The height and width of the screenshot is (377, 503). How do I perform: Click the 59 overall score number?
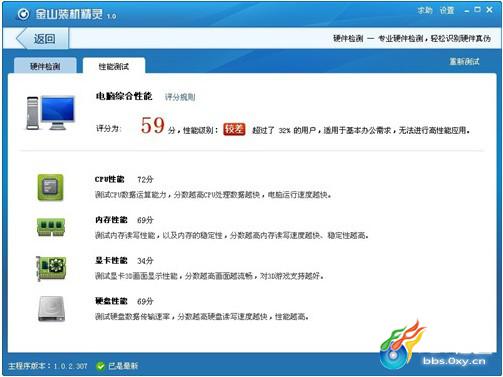[153, 125]
